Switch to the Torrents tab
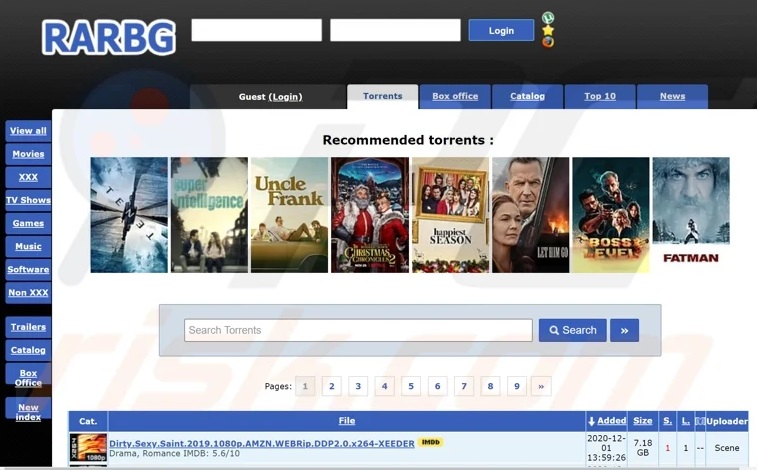 pyautogui.click(x=382, y=96)
